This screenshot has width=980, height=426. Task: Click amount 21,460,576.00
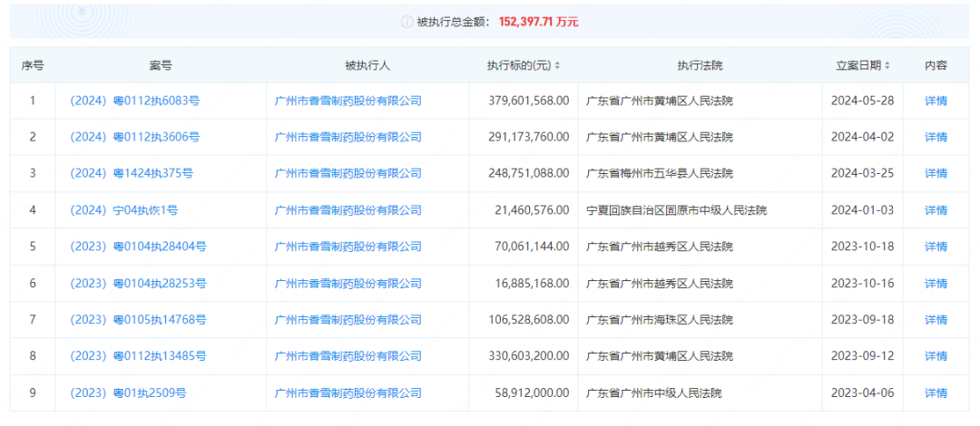click(534, 210)
